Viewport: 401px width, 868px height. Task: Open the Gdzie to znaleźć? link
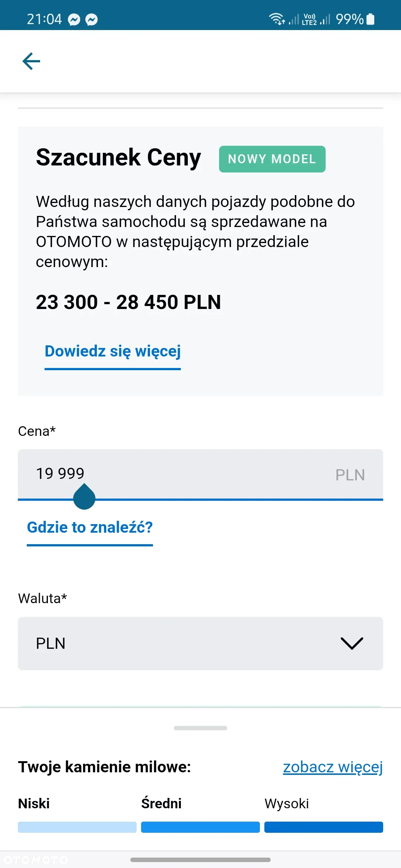coord(90,527)
